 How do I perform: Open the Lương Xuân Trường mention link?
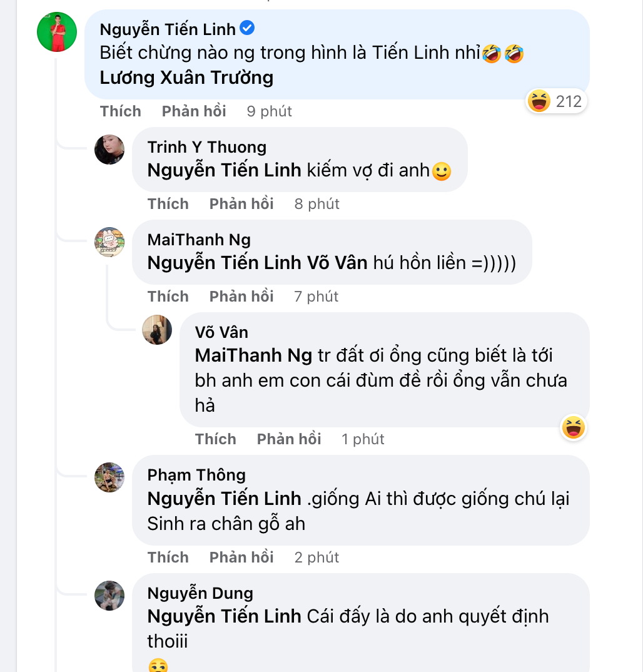(x=188, y=77)
